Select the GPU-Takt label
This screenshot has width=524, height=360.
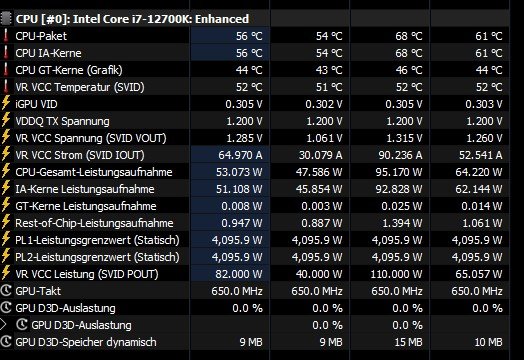click(x=38, y=291)
